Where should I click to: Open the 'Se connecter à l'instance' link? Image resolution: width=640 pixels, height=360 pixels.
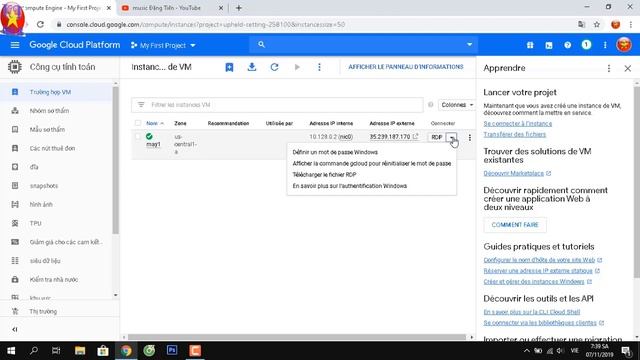click(x=518, y=124)
